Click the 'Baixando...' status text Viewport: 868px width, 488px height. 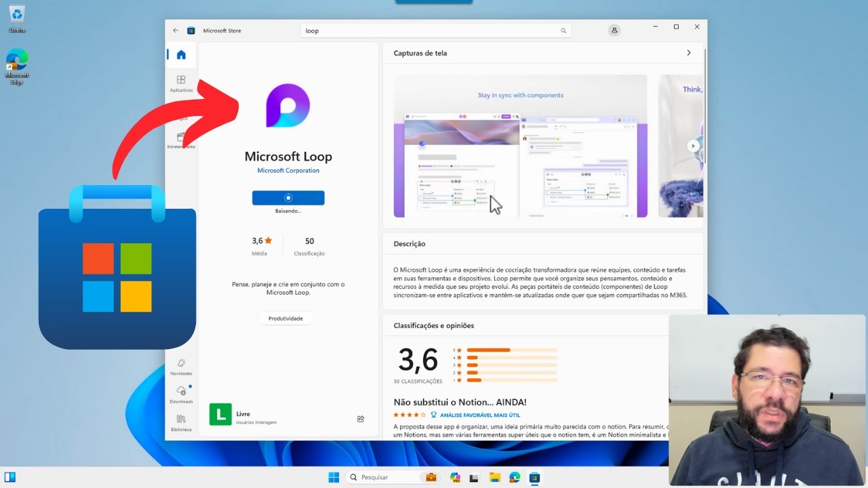click(x=288, y=211)
